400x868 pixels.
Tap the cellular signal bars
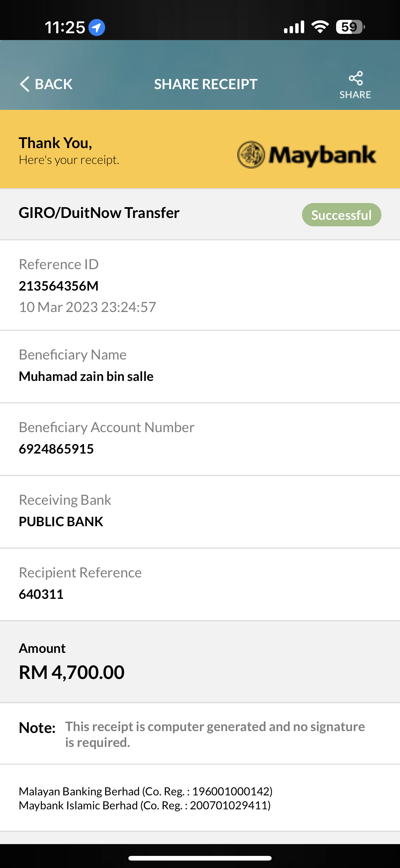pos(294,27)
